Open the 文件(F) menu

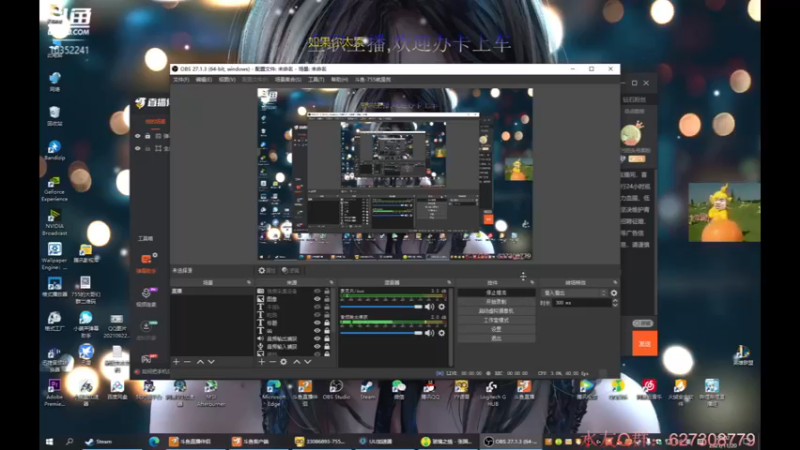(181, 80)
